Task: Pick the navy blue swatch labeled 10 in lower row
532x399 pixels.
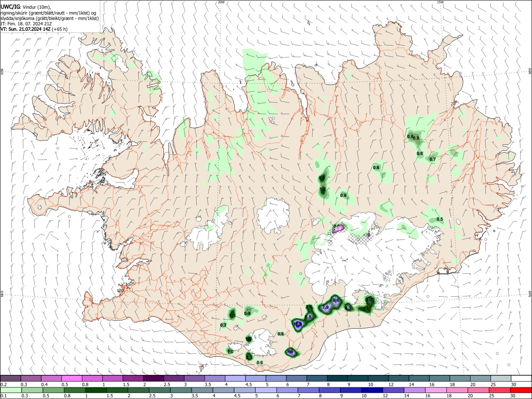Action: click(x=372, y=390)
